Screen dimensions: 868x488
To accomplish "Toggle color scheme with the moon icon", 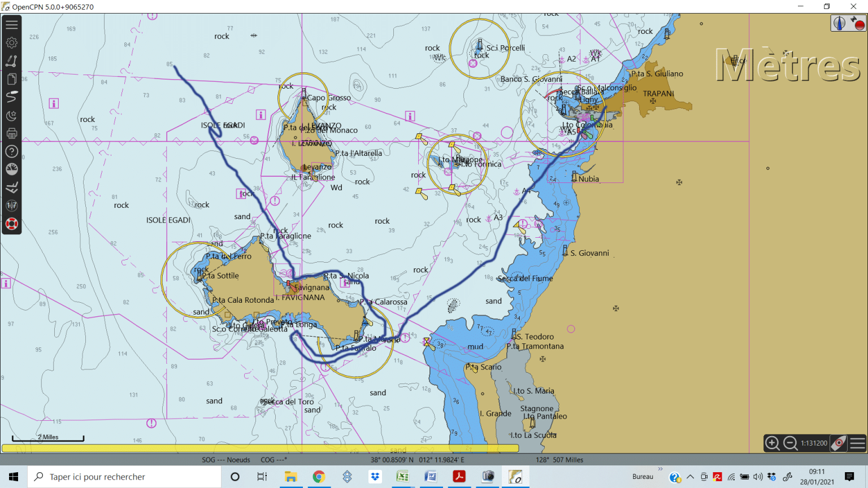I will point(11,115).
